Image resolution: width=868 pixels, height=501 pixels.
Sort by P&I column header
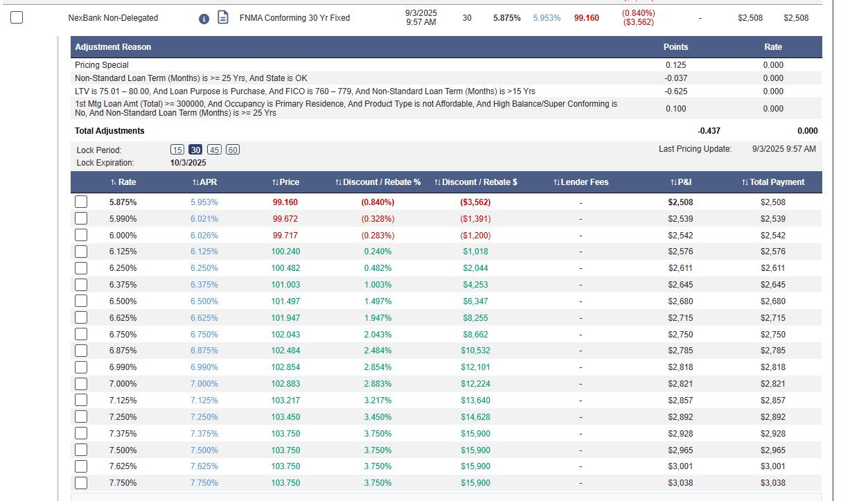click(x=681, y=182)
